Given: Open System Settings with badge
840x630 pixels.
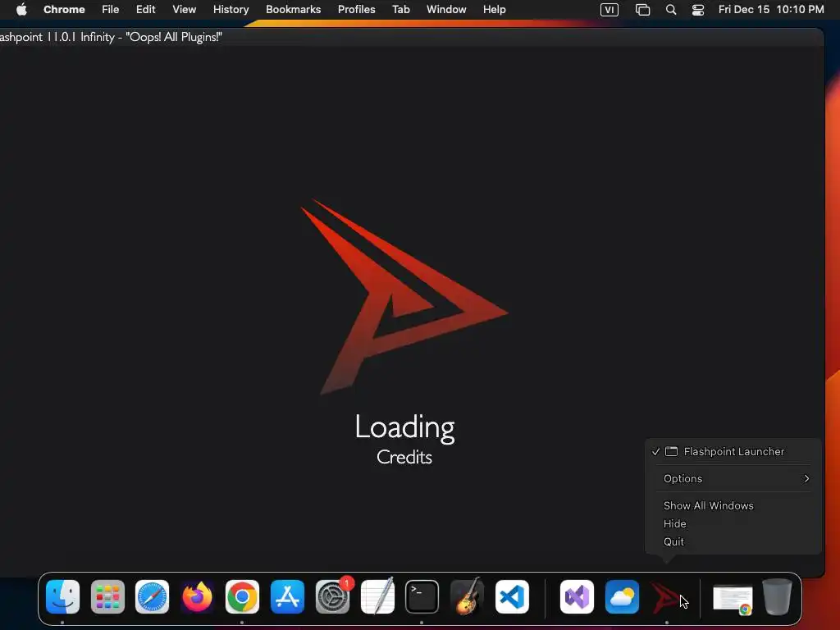Looking at the screenshot, I should pos(333,597).
